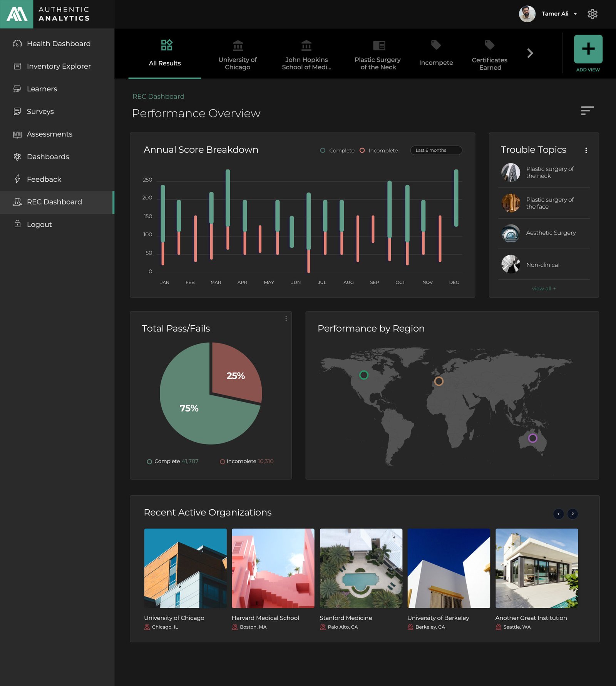The image size is (616, 686).
Task: Toggle the Incomplete legend in Annual Score Breakdown
Action: tap(379, 151)
